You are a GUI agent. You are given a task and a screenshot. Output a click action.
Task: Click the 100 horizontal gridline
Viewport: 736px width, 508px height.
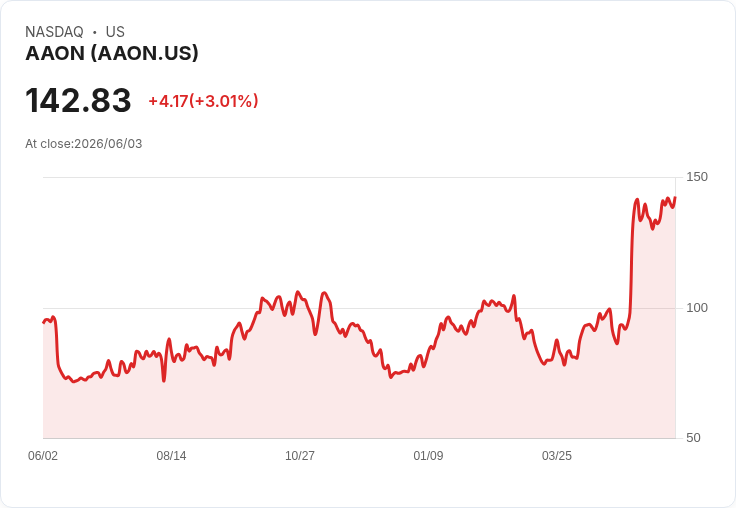(359, 308)
